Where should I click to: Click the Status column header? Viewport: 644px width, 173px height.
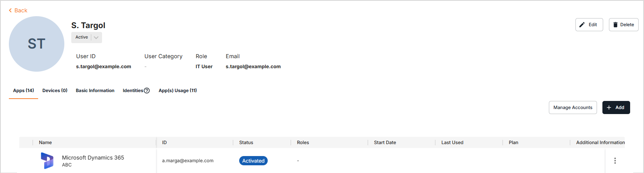(246, 143)
